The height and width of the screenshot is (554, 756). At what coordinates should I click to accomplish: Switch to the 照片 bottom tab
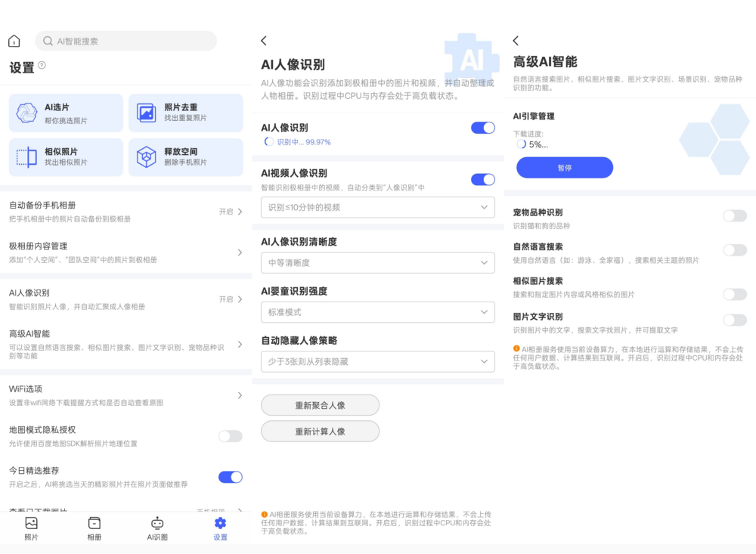pyautogui.click(x=31, y=528)
